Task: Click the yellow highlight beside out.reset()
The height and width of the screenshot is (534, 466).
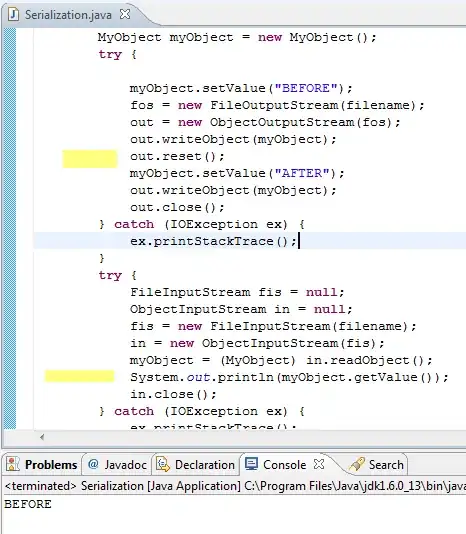Action: point(90,159)
